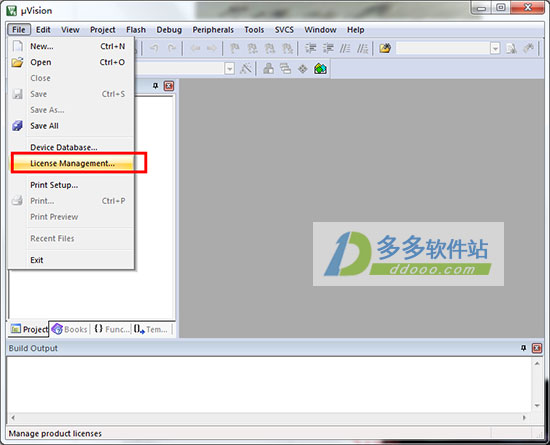550x445 pixels.
Task: Switch to the Books tab
Action: pyautogui.click(x=69, y=329)
